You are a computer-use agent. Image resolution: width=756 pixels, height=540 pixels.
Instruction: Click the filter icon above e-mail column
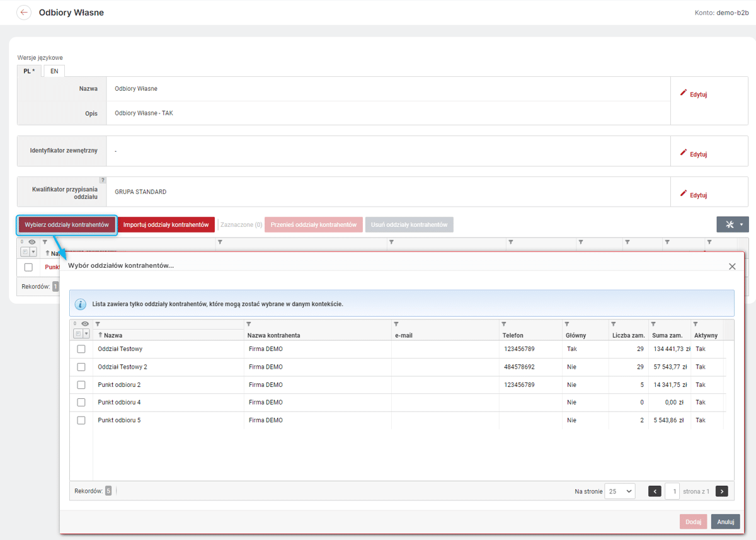click(396, 324)
